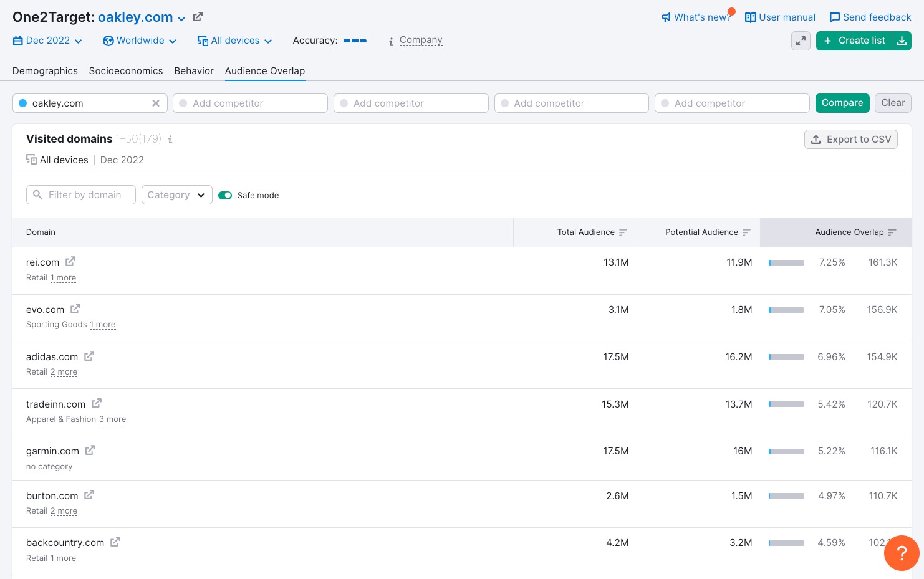Image resolution: width=924 pixels, height=579 pixels.
Task: Open the Category filter dropdown
Action: (x=177, y=195)
